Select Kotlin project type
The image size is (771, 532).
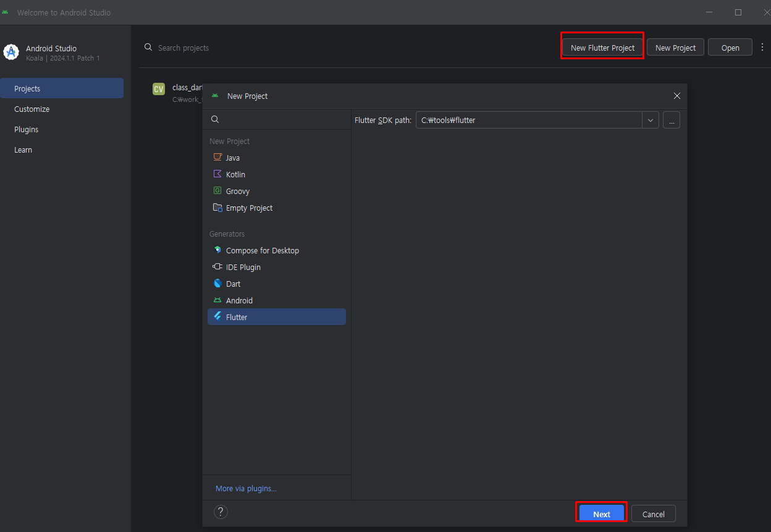tap(277, 174)
